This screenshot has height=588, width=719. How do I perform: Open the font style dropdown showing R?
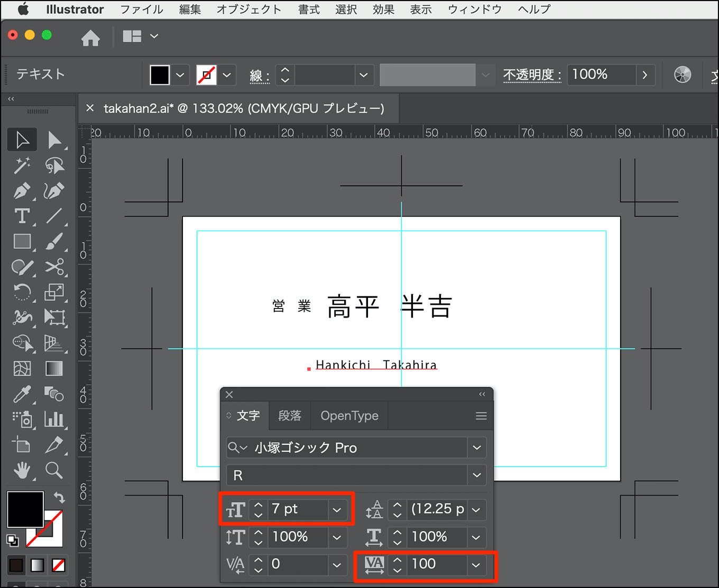coord(477,475)
